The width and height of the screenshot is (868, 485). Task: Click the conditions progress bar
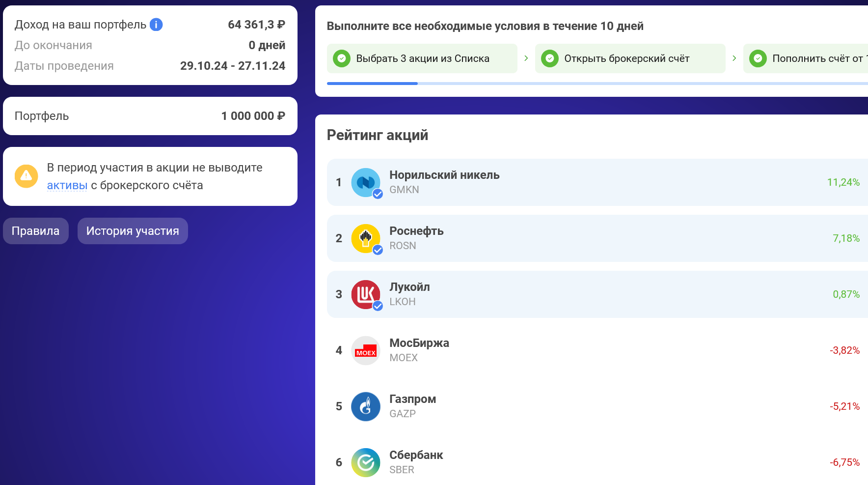pyautogui.click(x=597, y=84)
